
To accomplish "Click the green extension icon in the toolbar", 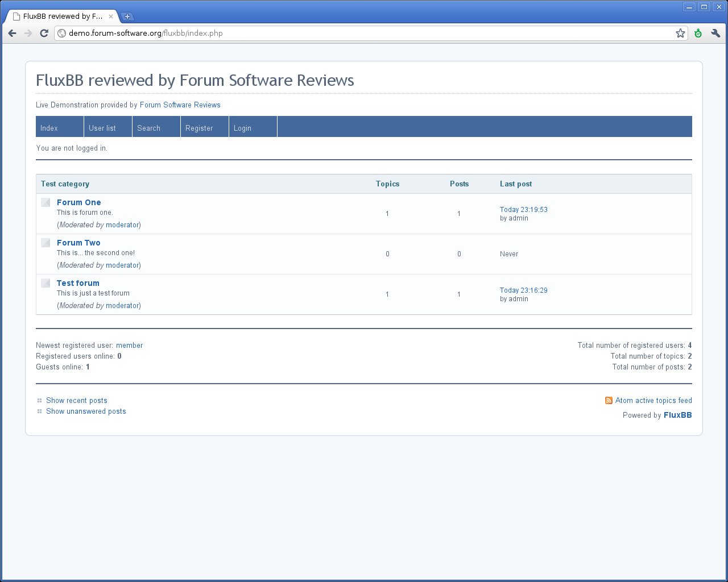I will [x=698, y=34].
